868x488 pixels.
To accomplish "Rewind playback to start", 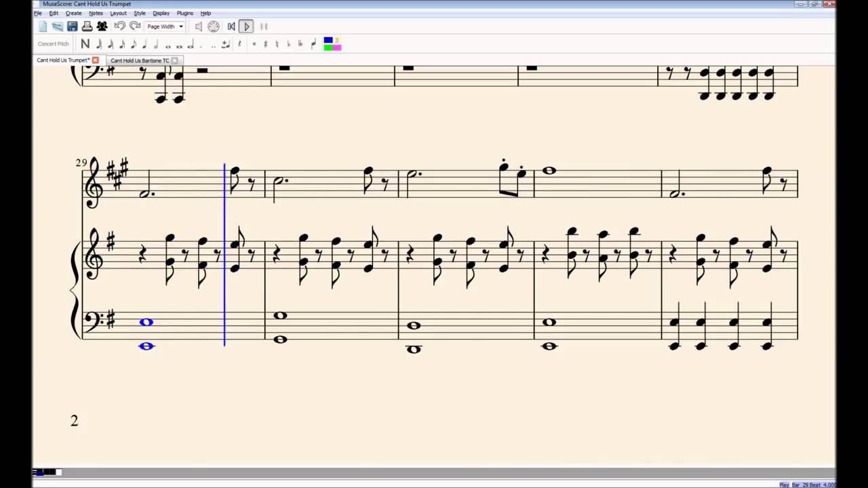I will [x=231, y=26].
